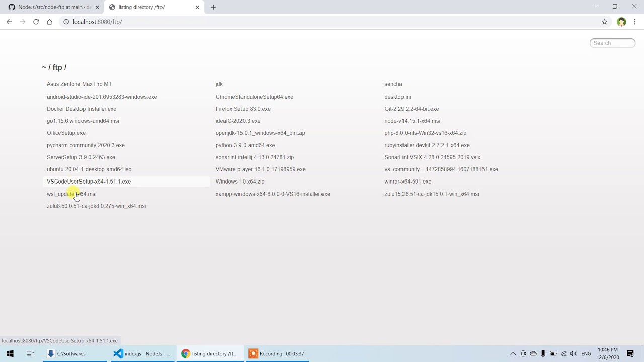Screen dimensions: 644x362
Task: Download OfficeSetup.exe
Action: tap(66, 133)
